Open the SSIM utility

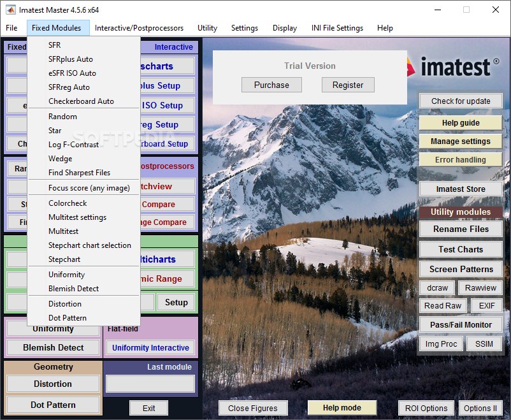point(484,344)
